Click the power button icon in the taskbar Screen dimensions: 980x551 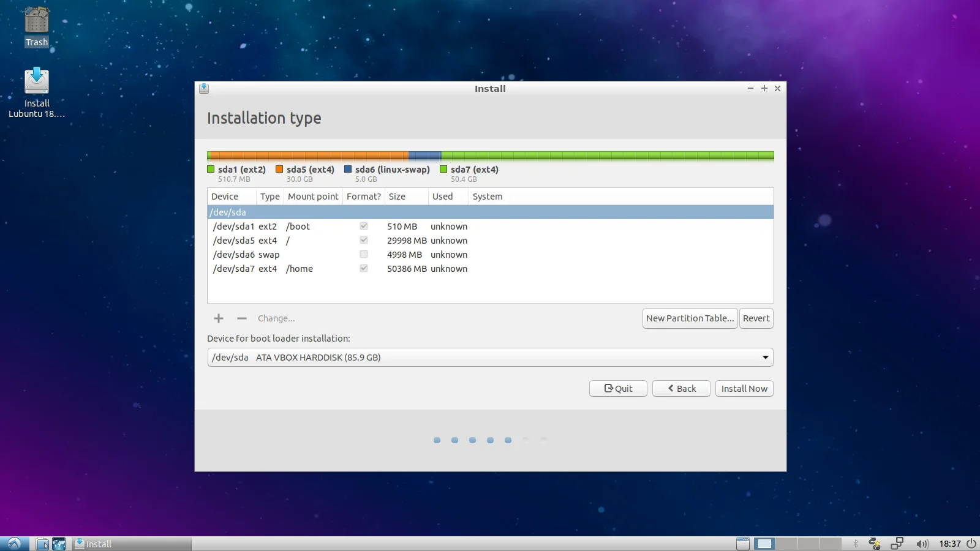click(971, 544)
